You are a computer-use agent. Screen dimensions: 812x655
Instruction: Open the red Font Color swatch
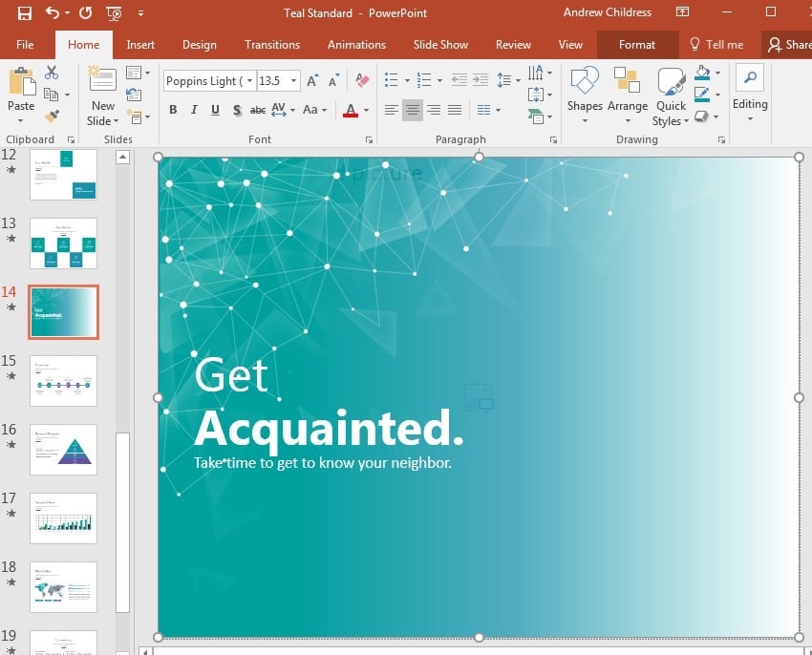pos(351,110)
